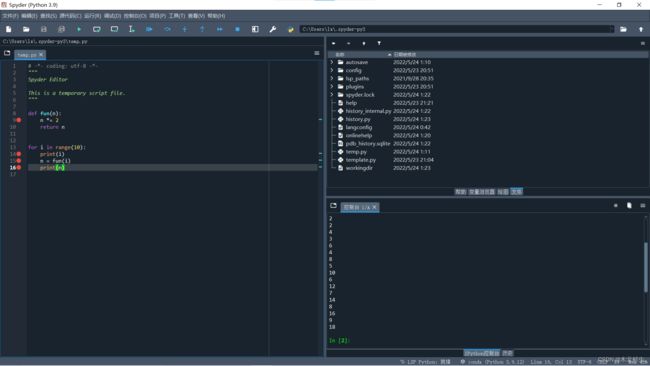Browse editor tabs with the tab-list icon
Image resolution: width=650 pixels, height=366 pixels.
7,53
